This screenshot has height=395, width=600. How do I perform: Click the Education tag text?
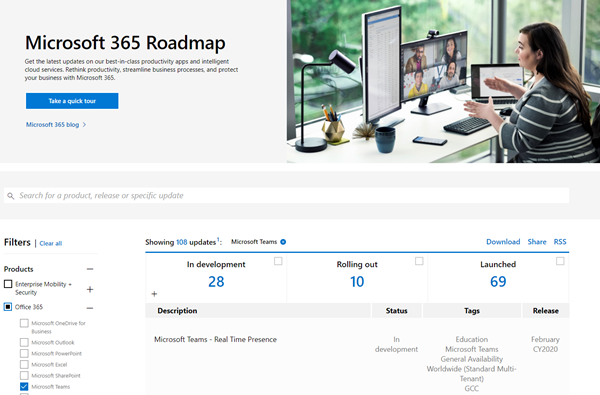pyautogui.click(x=472, y=340)
